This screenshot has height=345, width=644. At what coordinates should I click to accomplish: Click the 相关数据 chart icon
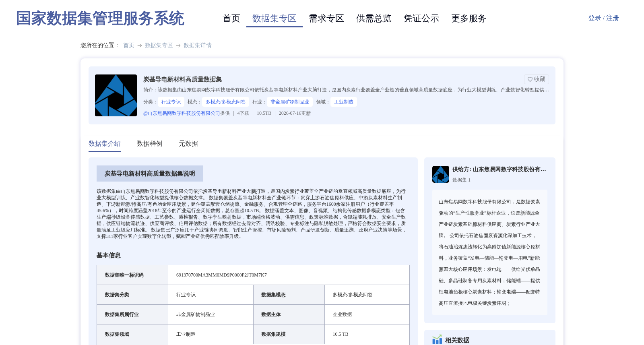pyautogui.click(x=437, y=340)
